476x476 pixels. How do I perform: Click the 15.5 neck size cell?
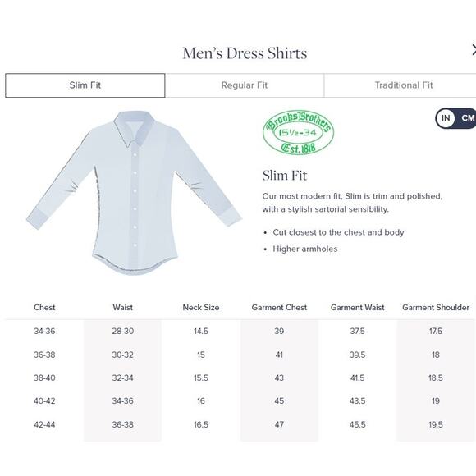[x=201, y=378]
